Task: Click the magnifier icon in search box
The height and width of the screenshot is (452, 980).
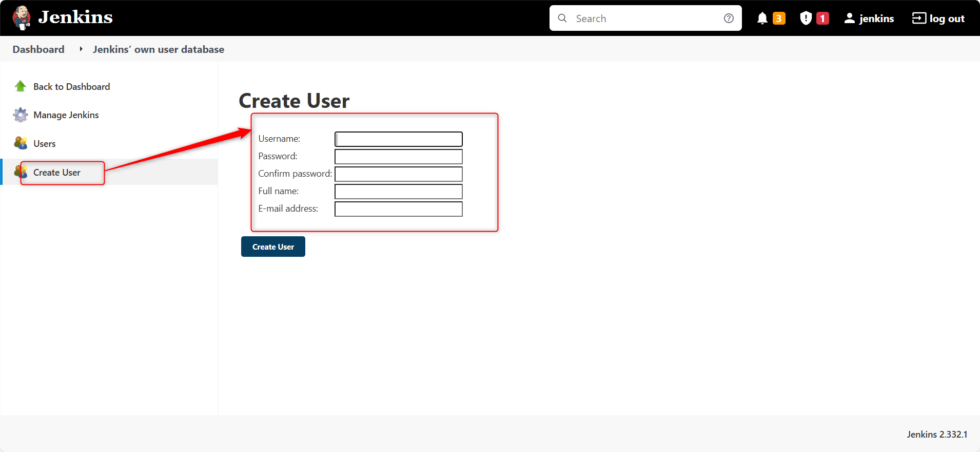Action: 562,18
